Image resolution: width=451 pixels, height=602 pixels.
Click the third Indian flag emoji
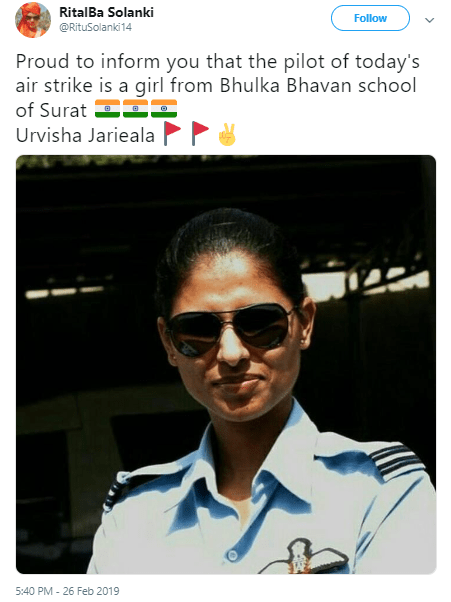tap(164, 109)
